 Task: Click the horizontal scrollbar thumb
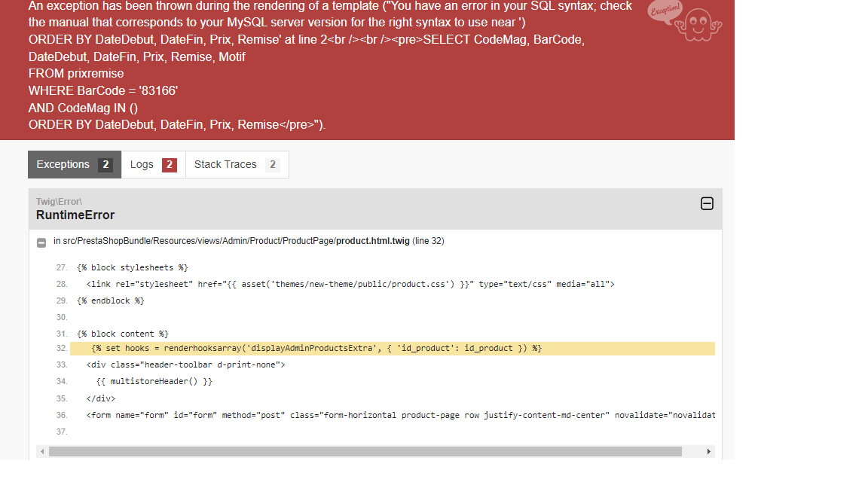coord(365,452)
